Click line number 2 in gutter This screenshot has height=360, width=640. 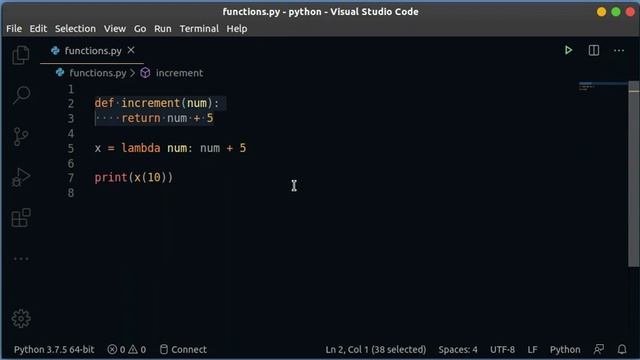(x=71, y=103)
